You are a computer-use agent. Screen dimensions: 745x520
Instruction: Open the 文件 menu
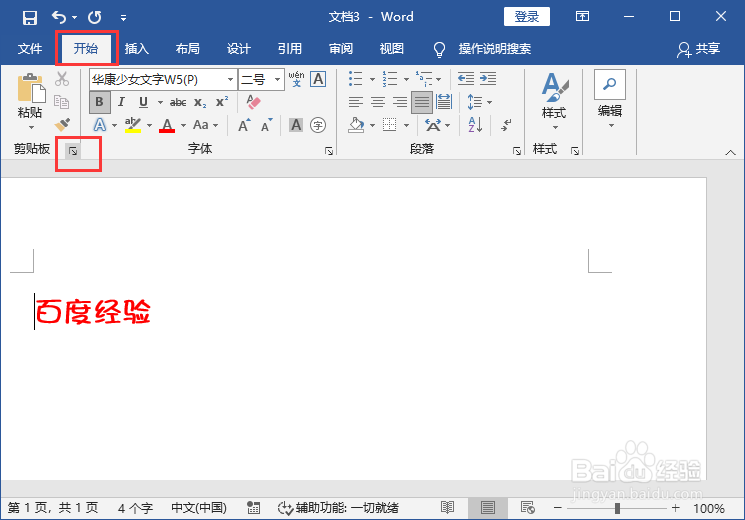(29, 48)
